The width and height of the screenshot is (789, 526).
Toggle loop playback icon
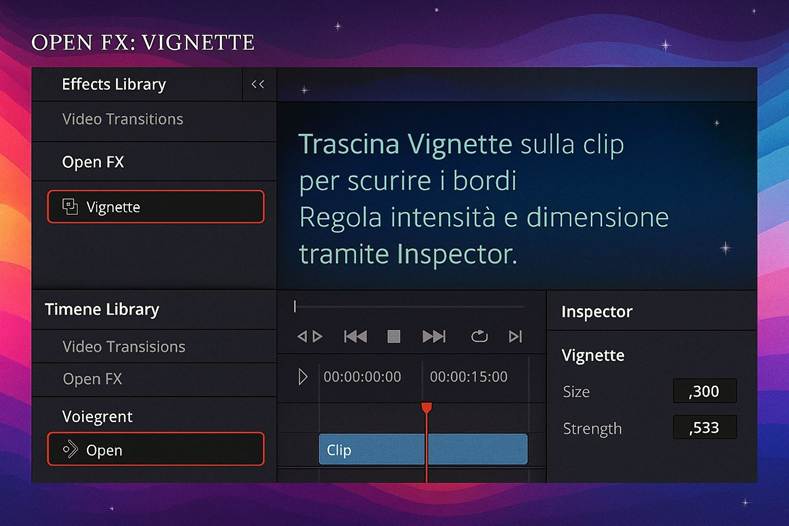[x=479, y=336]
